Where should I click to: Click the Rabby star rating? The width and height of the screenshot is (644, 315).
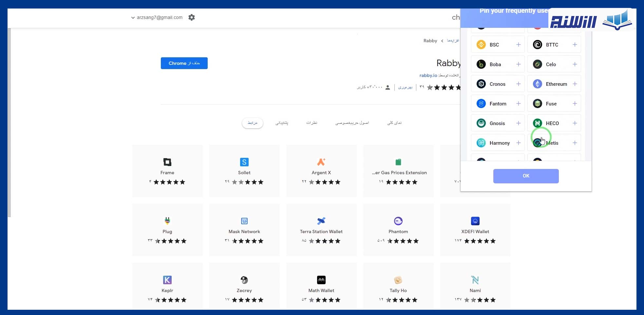[444, 87]
